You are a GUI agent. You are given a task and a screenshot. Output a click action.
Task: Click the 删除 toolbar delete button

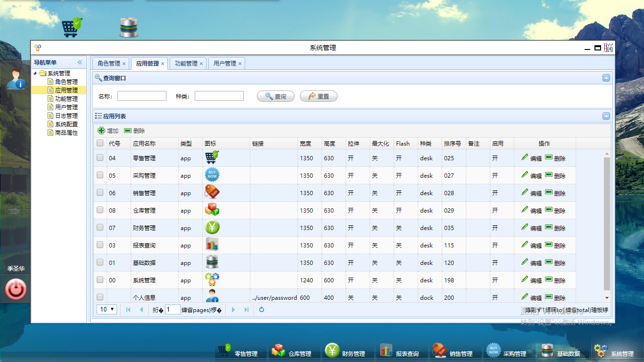click(134, 131)
